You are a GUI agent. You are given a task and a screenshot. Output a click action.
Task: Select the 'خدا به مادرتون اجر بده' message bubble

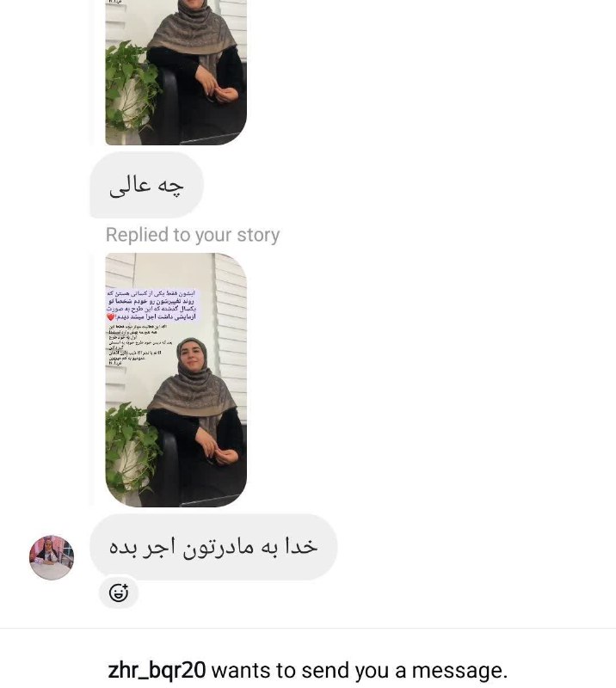pos(213,547)
